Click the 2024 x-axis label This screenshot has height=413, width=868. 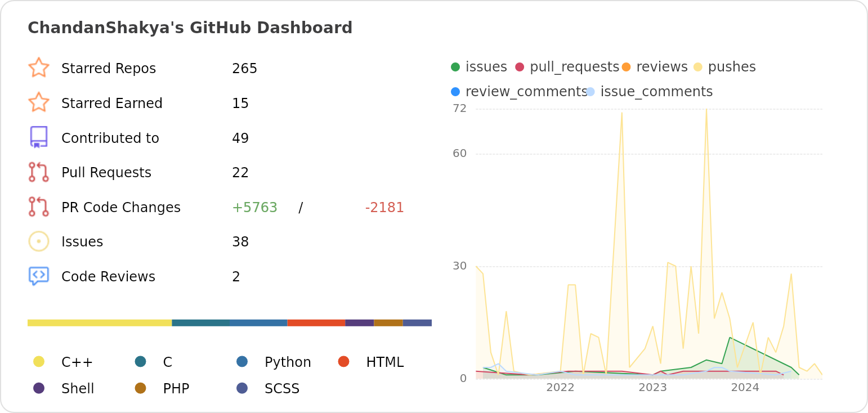click(x=745, y=388)
